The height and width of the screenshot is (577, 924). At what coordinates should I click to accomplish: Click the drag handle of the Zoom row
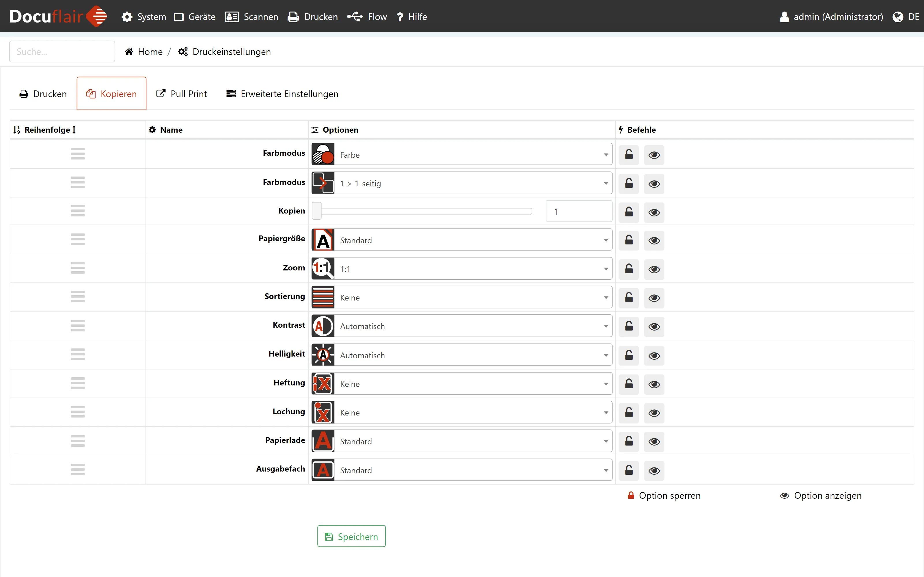(77, 268)
